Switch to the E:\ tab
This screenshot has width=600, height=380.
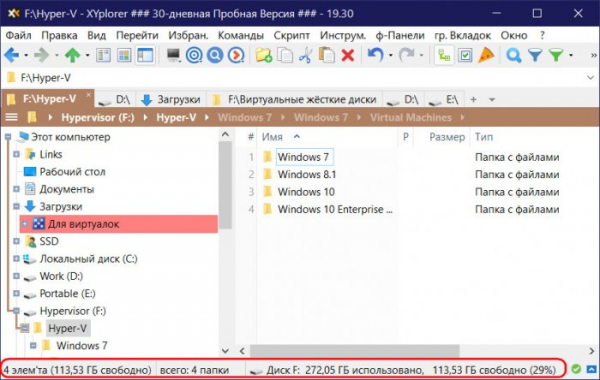(443, 100)
